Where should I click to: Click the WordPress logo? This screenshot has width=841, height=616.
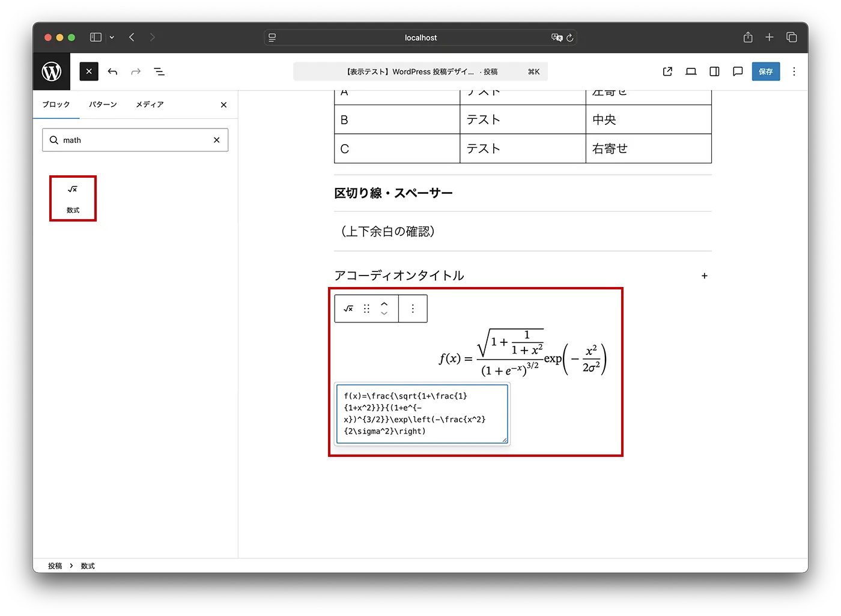coord(51,71)
